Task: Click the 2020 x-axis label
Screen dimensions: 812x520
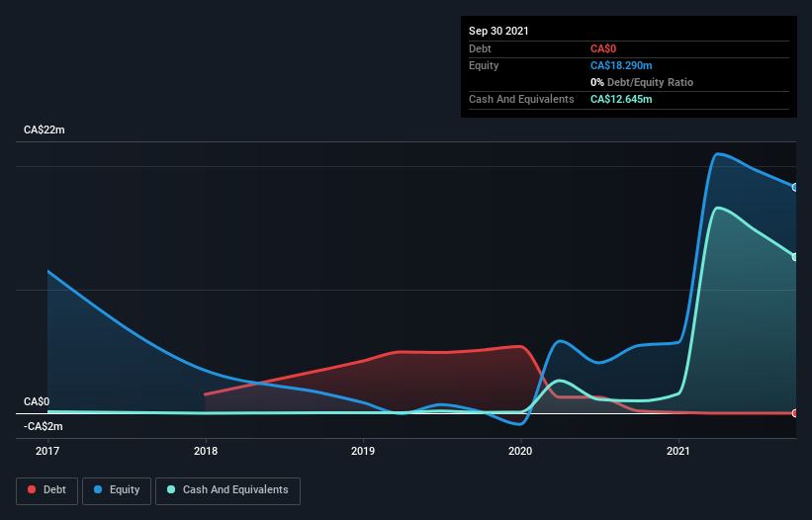Action: click(x=520, y=451)
